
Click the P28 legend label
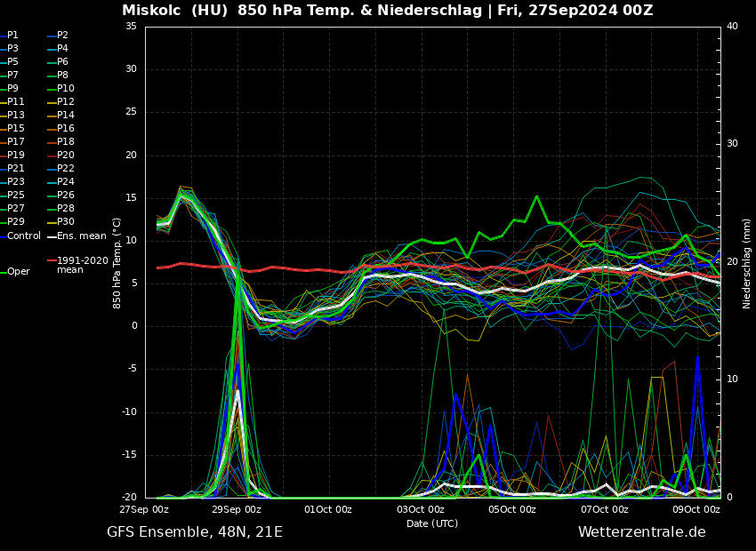click(x=65, y=209)
